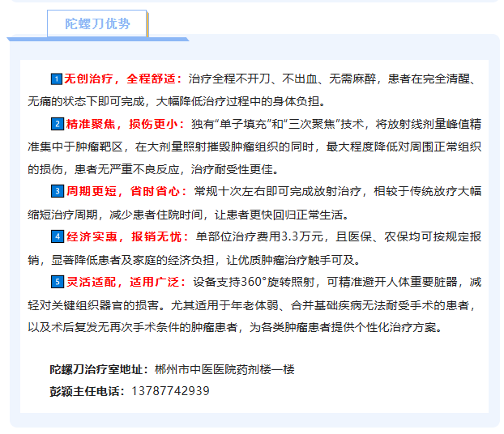This screenshot has width=504, height=434.
Task: Click the blue number 2 badge
Action: tap(57, 125)
